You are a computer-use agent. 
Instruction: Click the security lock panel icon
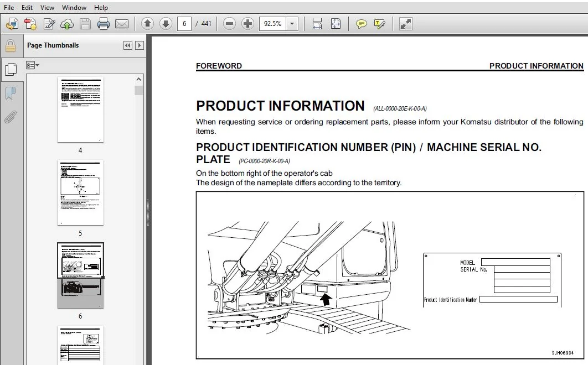click(11, 46)
